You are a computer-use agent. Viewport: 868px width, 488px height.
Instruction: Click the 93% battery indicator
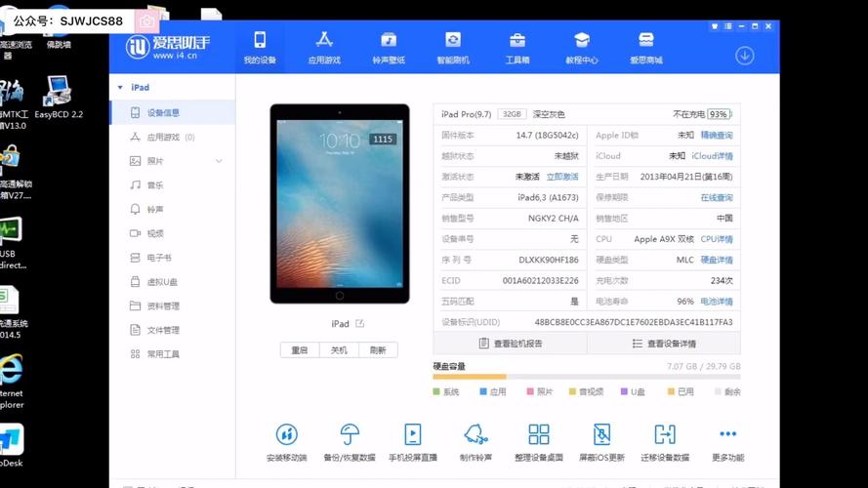[x=719, y=114]
